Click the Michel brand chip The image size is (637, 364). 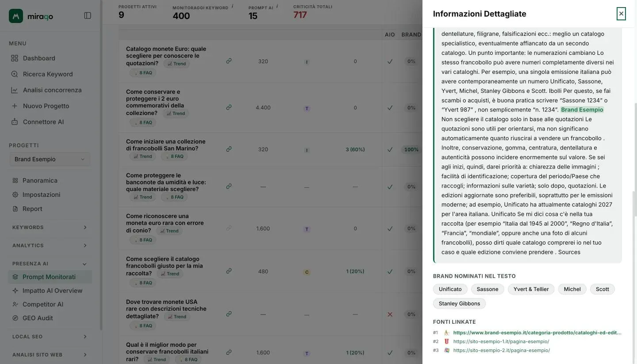(572, 289)
